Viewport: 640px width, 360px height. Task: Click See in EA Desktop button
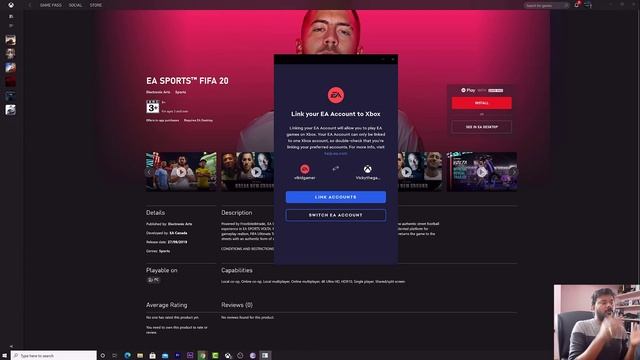tap(482, 127)
